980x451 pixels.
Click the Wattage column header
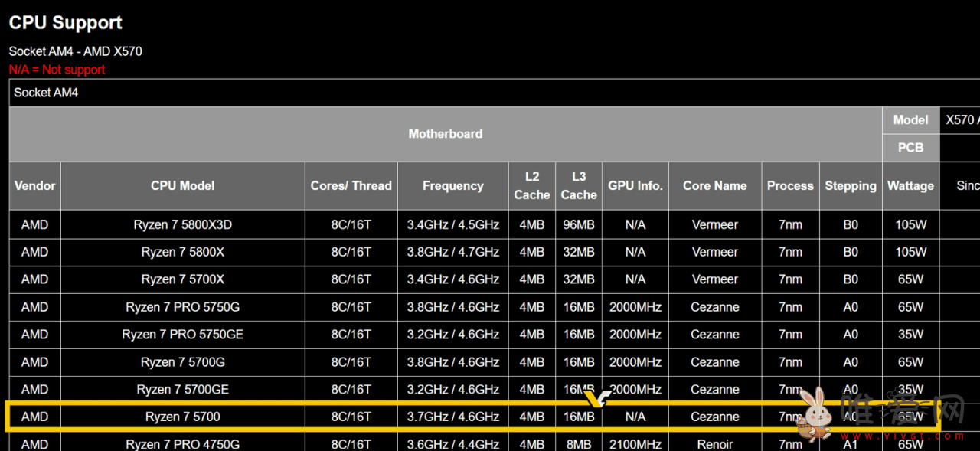tap(910, 186)
